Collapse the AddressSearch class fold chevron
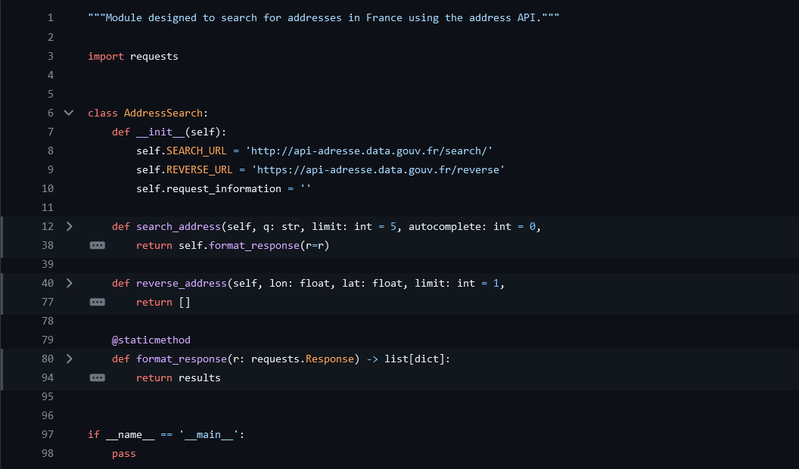The image size is (799, 469). 68,113
